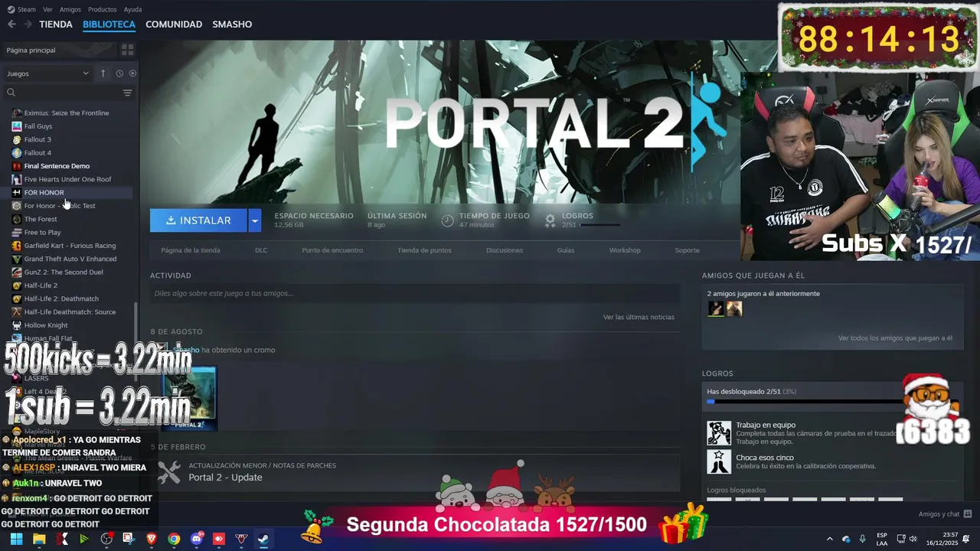Open the Discusiones link

(505, 250)
